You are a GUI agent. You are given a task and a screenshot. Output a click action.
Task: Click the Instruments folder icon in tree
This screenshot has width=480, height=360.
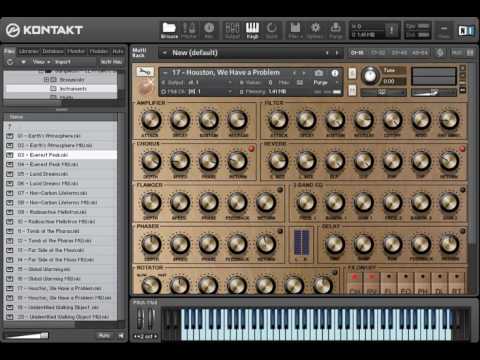(x=53, y=89)
